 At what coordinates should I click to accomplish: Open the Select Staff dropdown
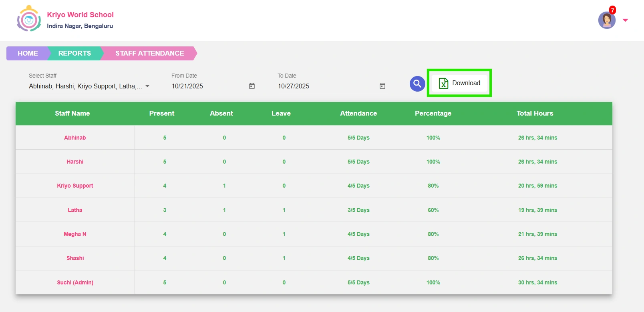pyautogui.click(x=90, y=86)
